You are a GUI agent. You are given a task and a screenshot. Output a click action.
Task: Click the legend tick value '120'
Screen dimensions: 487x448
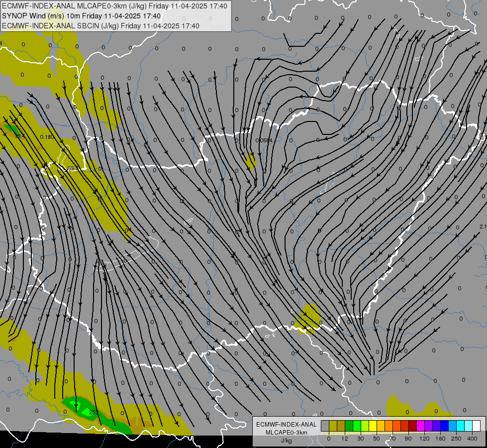(x=425, y=439)
